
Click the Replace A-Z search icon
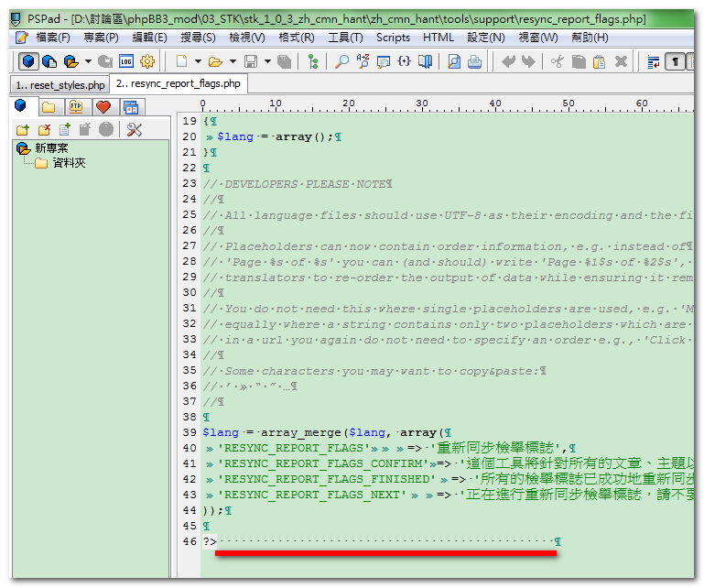(362, 61)
